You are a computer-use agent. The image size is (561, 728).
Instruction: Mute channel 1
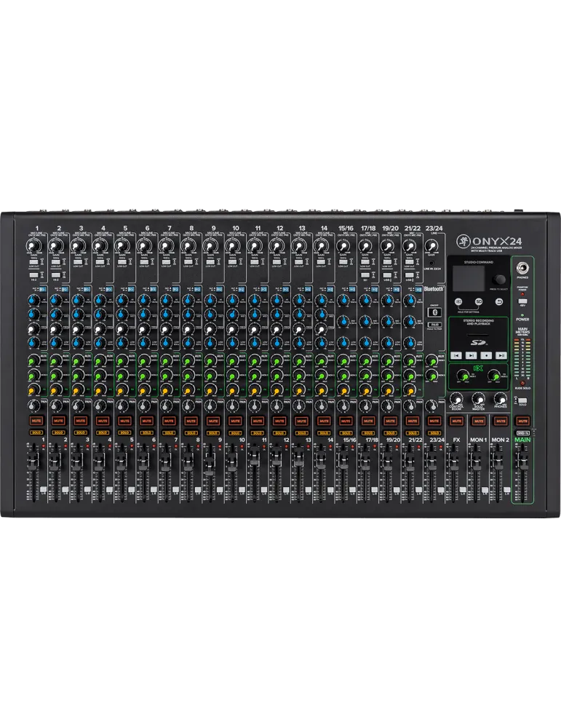point(36,421)
